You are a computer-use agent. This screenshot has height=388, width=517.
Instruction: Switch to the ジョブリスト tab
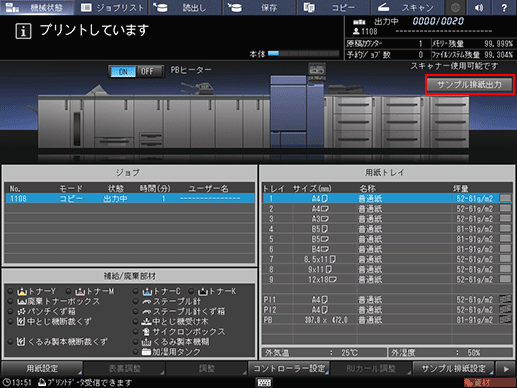[x=112, y=7]
